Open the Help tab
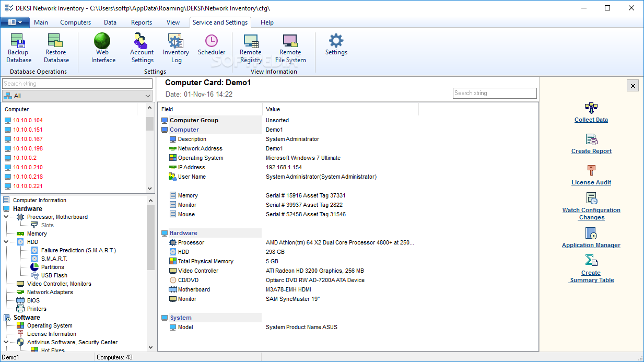This screenshot has width=644, height=362. tap(267, 22)
